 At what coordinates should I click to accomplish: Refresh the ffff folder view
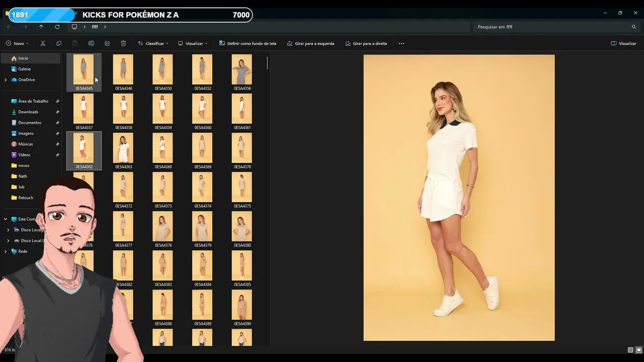(x=57, y=27)
